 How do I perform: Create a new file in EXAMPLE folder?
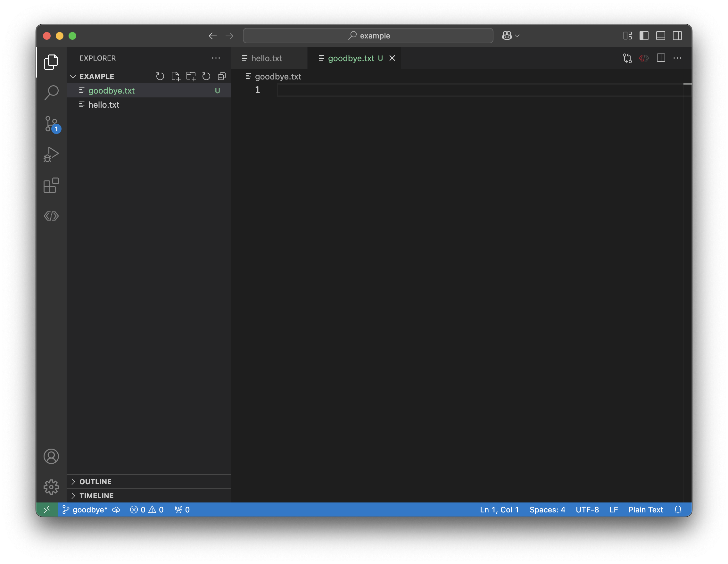pyautogui.click(x=176, y=76)
